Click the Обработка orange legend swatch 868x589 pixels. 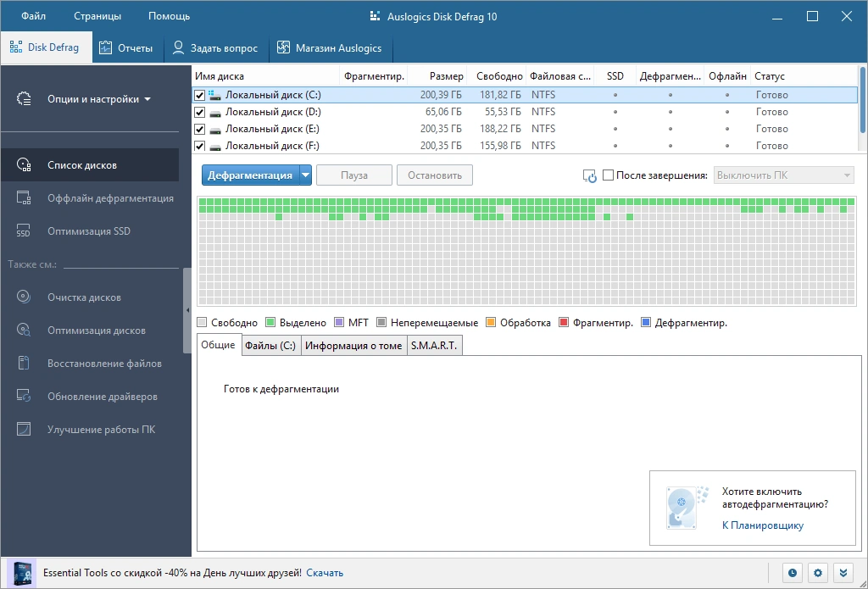click(x=491, y=323)
